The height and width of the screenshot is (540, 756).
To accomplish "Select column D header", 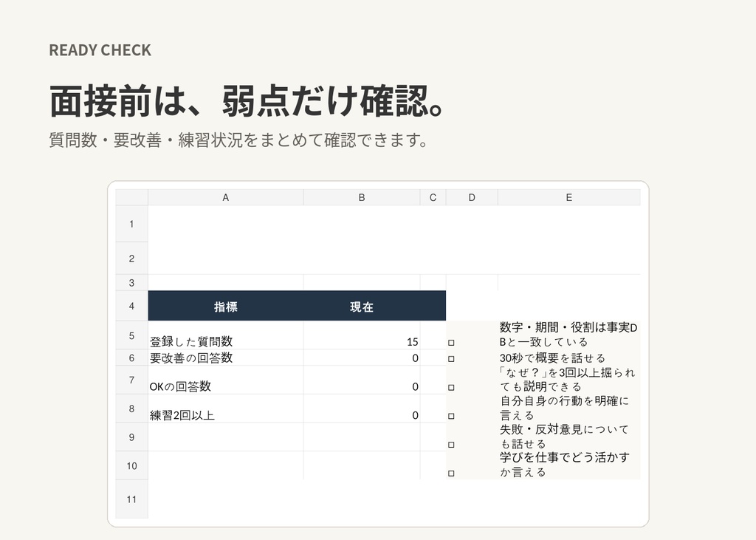I will point(472,197).
